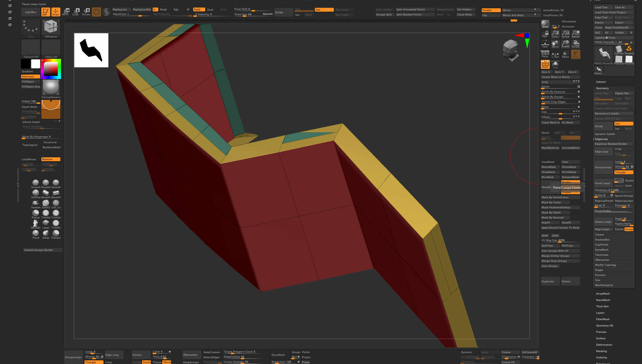Click the Floor grid icon
The image size is (642, 364).
(545, 44)
